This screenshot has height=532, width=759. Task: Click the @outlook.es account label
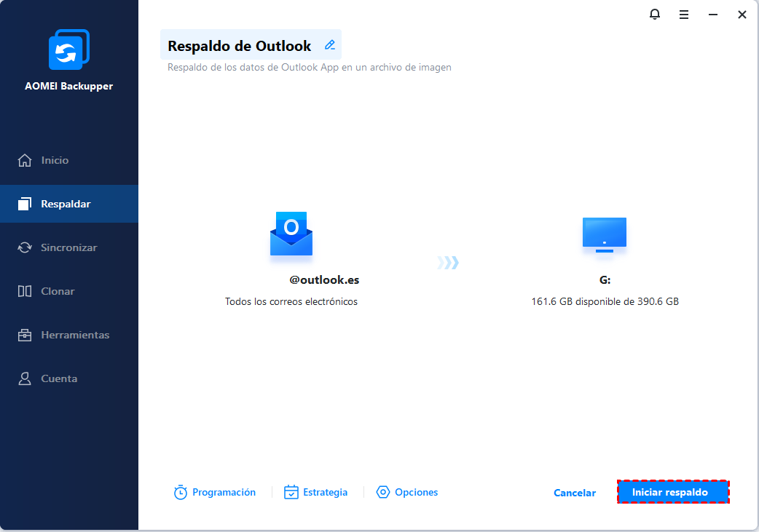coord(324,280)
